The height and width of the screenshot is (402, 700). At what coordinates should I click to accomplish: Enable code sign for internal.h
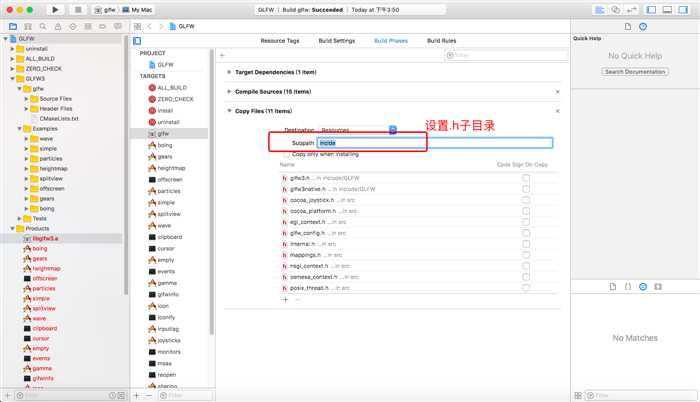click(x=526, y=244)
